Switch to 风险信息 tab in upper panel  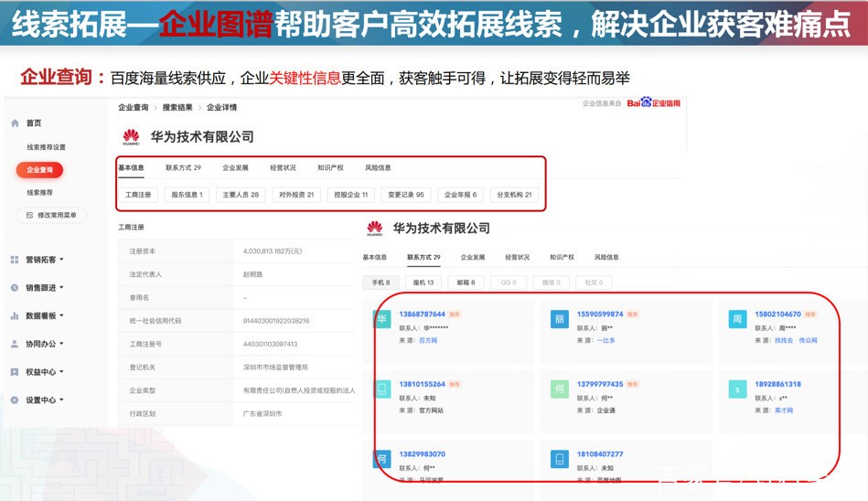[x=378, y=167]
